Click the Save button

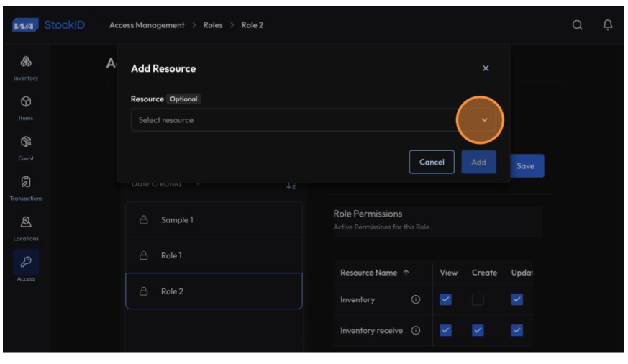tap(527, 165)
